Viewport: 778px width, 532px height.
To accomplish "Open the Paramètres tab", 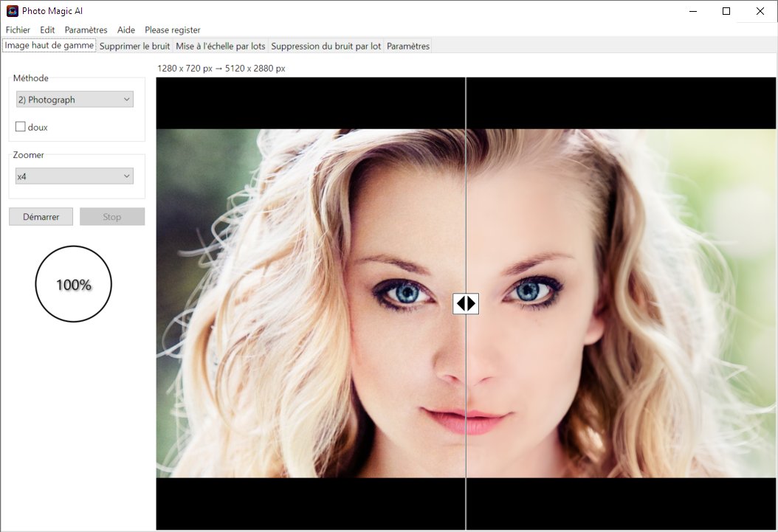I will pyautogui.click(x=407, y=45).
